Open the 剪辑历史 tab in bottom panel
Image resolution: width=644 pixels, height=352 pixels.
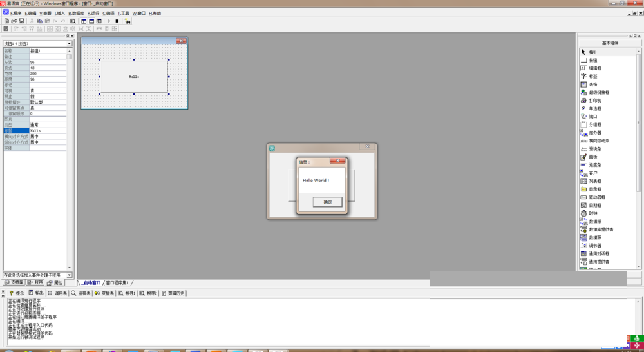pos(173,293)
